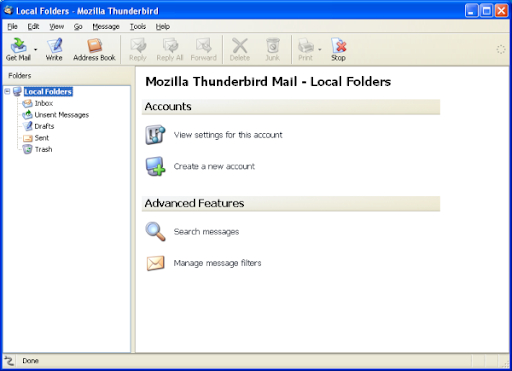The height and width of the screenshot is (371, 512).
Task: Click the Drafts folder icon
Action: pyautogui.click(x=27, y=126)
